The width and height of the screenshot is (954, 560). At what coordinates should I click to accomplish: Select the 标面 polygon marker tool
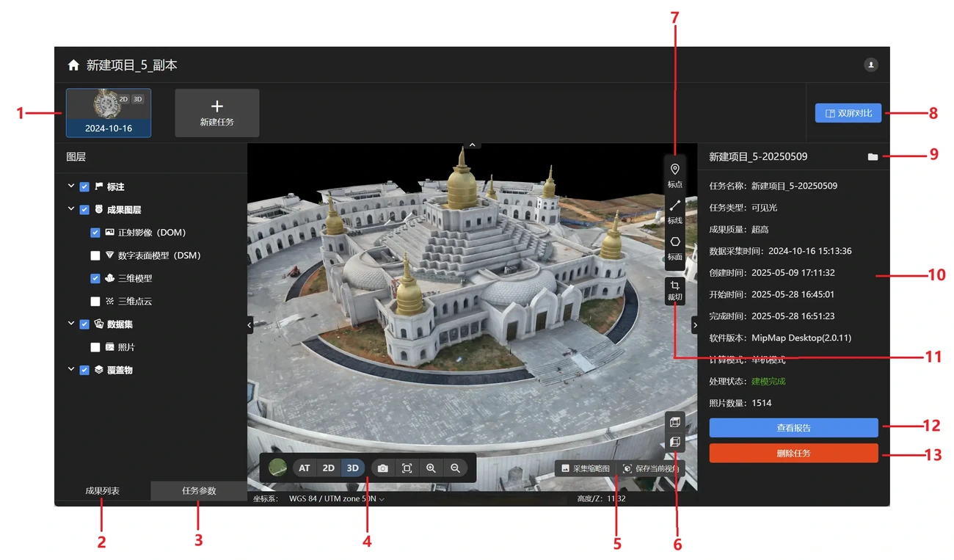674,247
